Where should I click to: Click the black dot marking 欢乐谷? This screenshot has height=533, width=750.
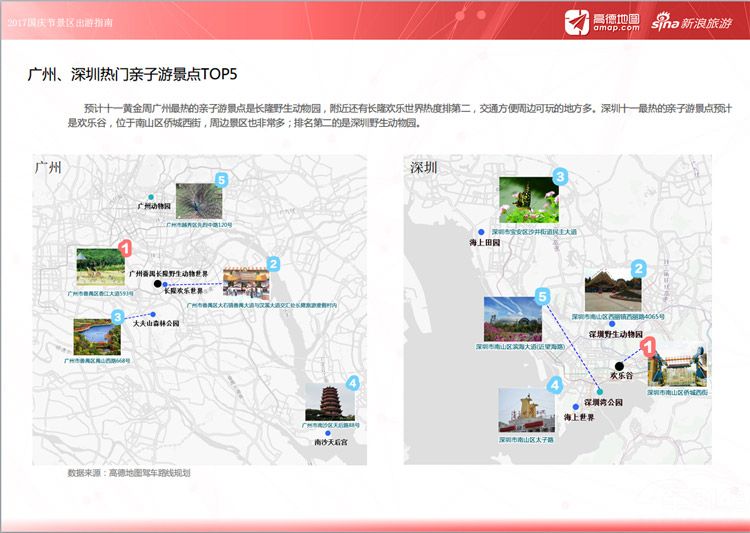tap(619, 367)
